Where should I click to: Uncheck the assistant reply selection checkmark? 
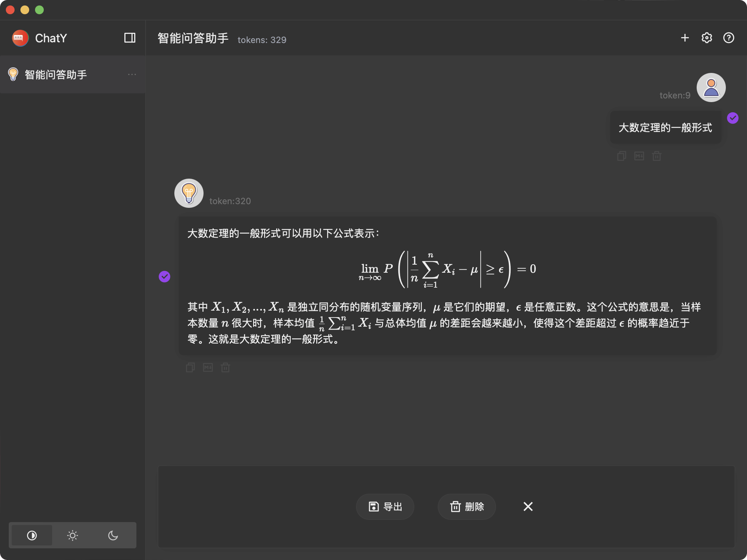coord(165,277)
